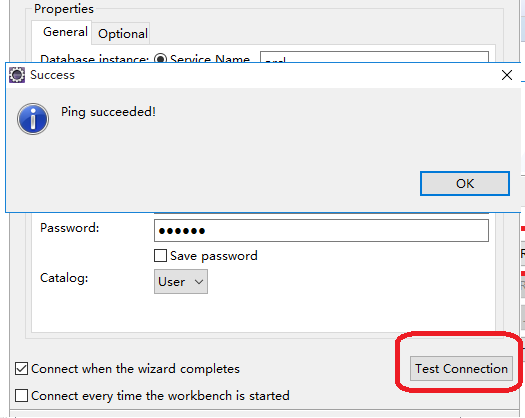This screenshot has width=525, height=418.
Task: Click the chevron arrow on Catalog combo
Action: point(199,282)
